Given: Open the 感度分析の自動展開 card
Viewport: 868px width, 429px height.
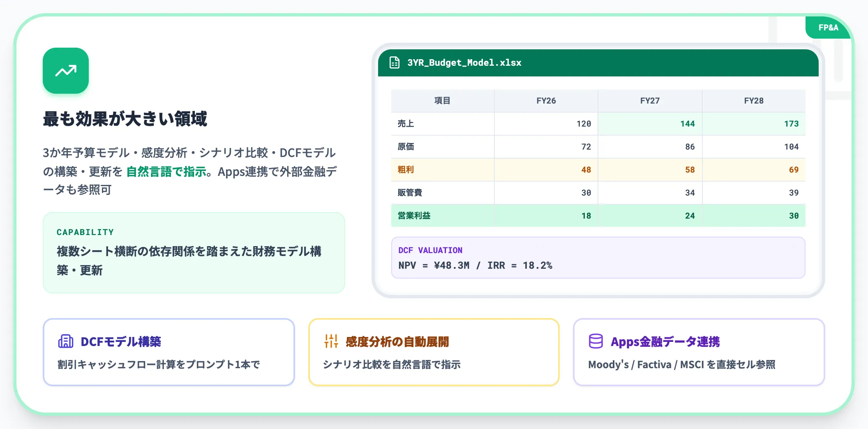Looking at the screenshot, I should [x=434, y=352].
